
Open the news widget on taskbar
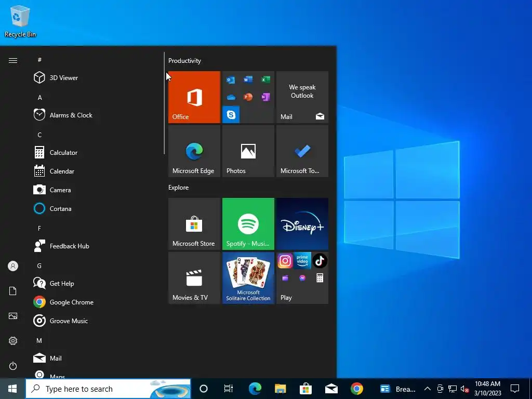click(397, 389)
